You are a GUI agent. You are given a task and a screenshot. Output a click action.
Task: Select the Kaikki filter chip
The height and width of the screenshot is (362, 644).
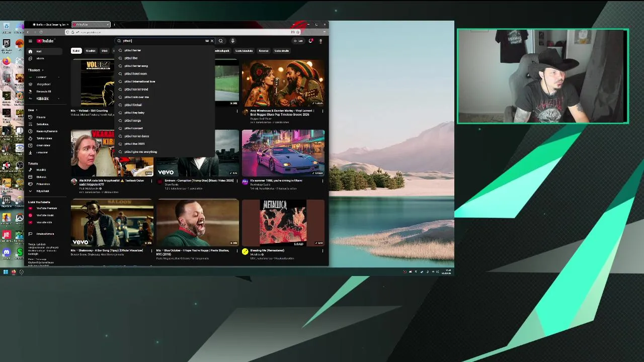pos(76,51)
